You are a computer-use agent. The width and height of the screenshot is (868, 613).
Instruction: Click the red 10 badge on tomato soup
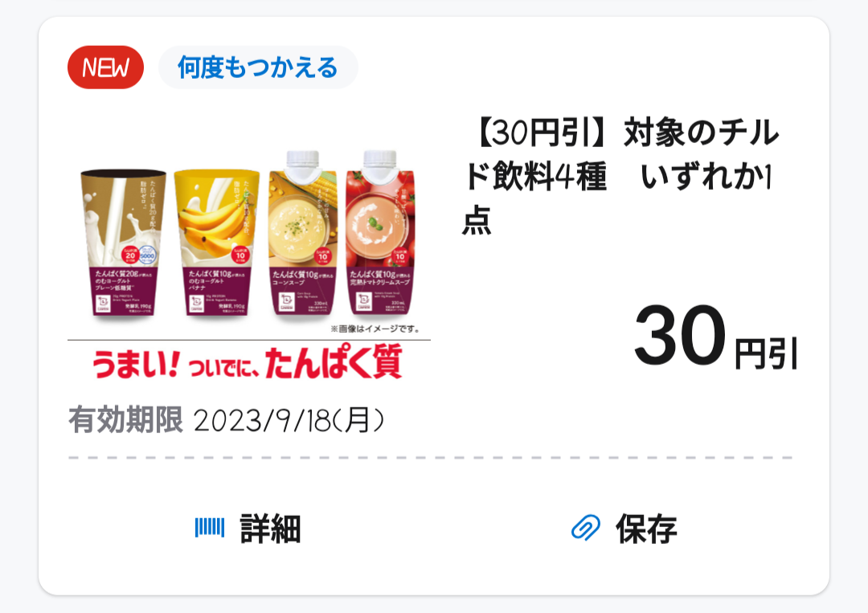coord(400,256)
